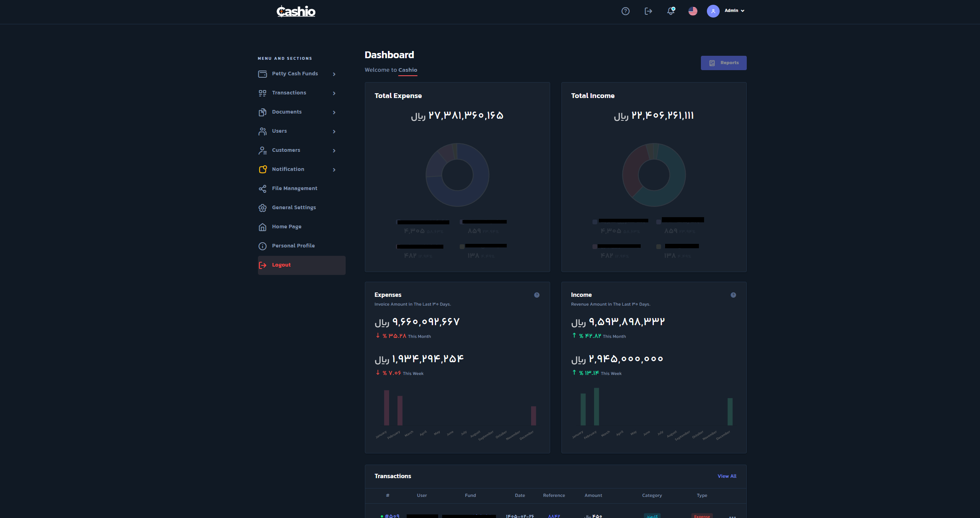Click 'Welcome to Cashio' subtitle text
Image resolution: width=980 pixels, height=518 pixels.
coord(391,70)
